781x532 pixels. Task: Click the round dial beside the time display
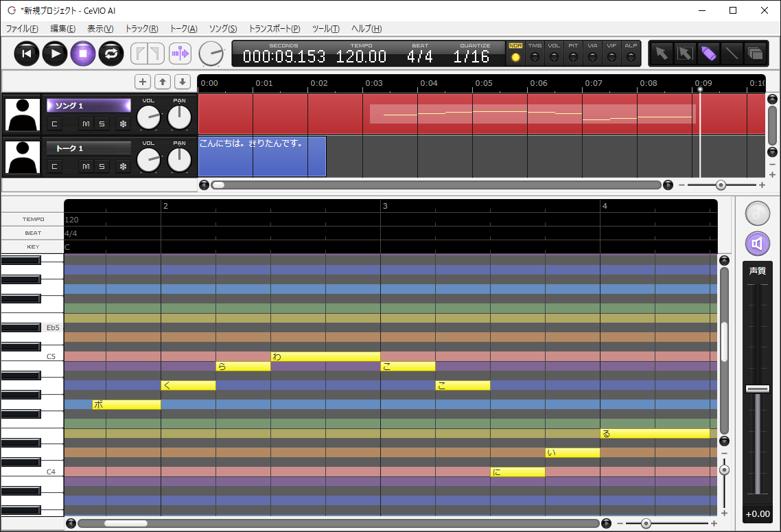pos(211,54)
